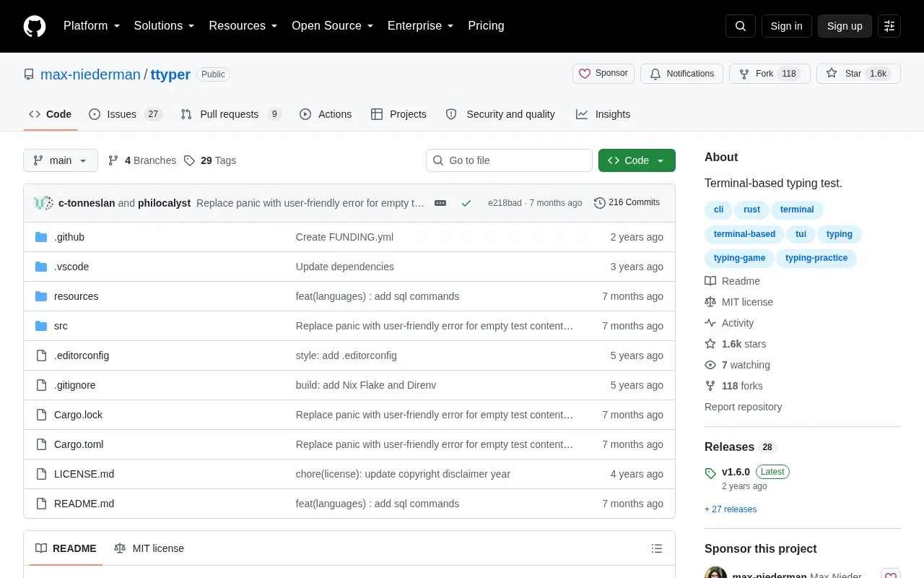
Task: Open the Insights tab
Action: click(x=603, y=114)
